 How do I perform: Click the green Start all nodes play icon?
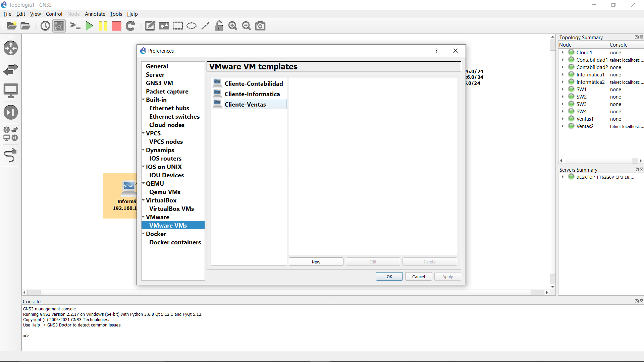(89, 26)
